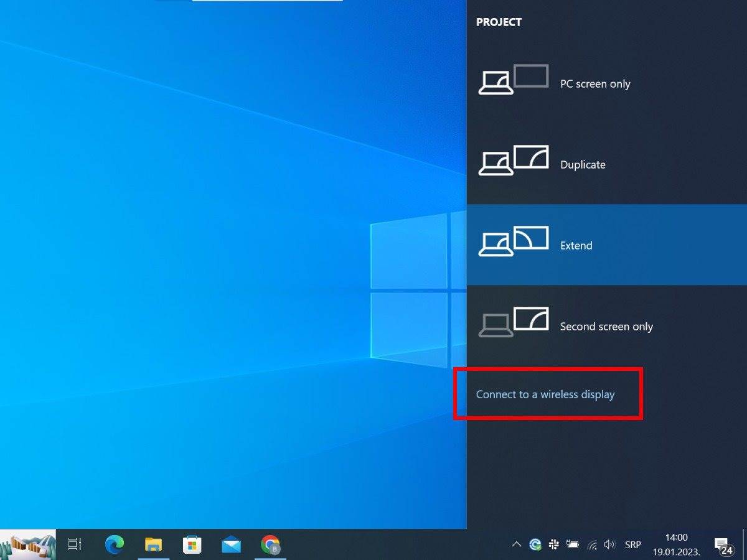Open the Wi-Fi network flyout
Screen dimensions: 747x560
coord(591,544)
